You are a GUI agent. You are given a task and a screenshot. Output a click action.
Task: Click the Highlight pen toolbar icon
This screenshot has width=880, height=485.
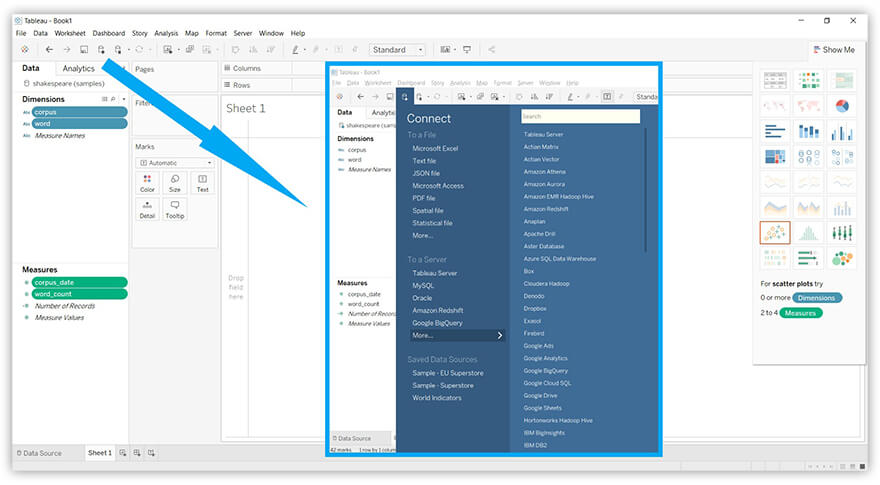click(x=295, y=49)
